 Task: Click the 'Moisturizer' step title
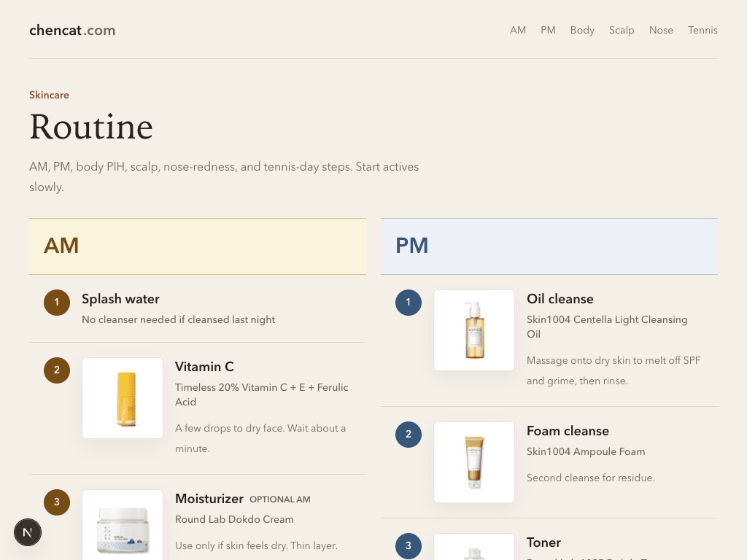pyautogui.click(x=209, y=499)
